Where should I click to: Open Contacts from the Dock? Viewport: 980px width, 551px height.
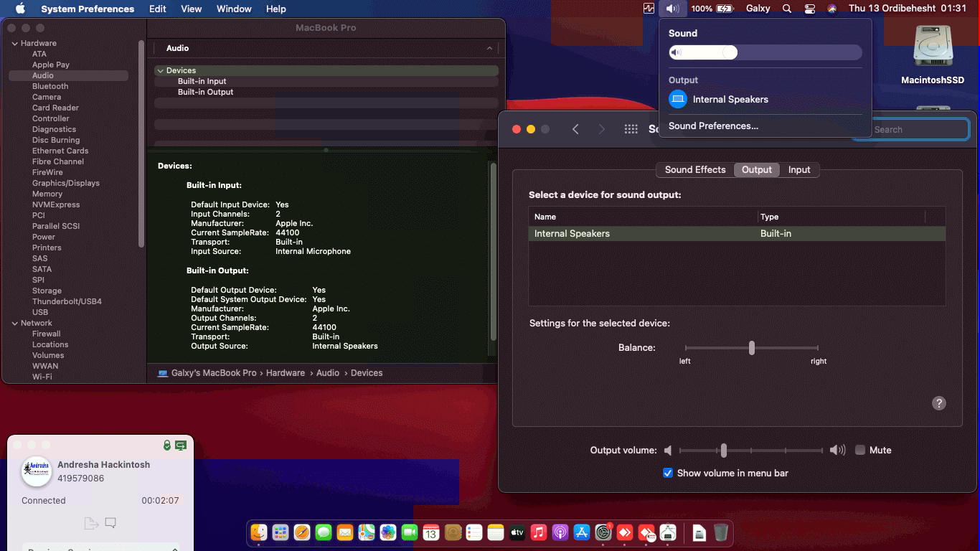point(453,532)
